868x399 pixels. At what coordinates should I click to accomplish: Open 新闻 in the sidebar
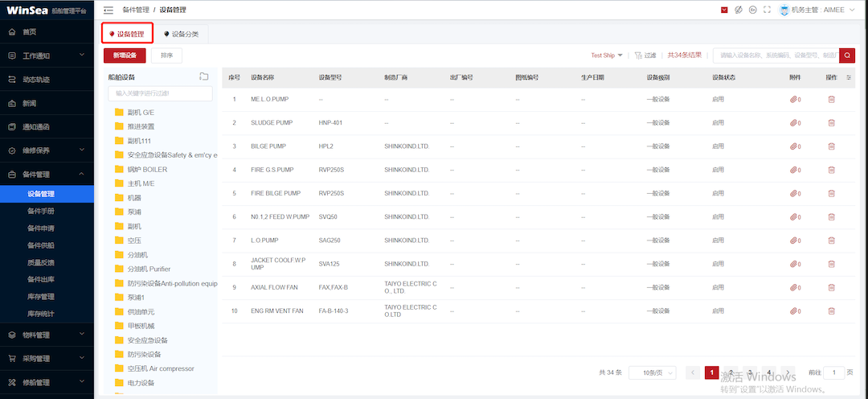coord(47,103)
